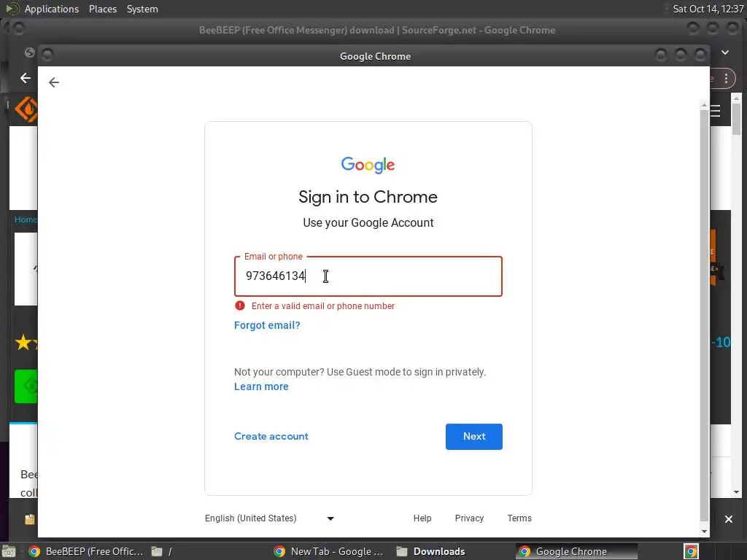Open the Applications menu
Screen dimensions: 747x560
click(52, 9)
